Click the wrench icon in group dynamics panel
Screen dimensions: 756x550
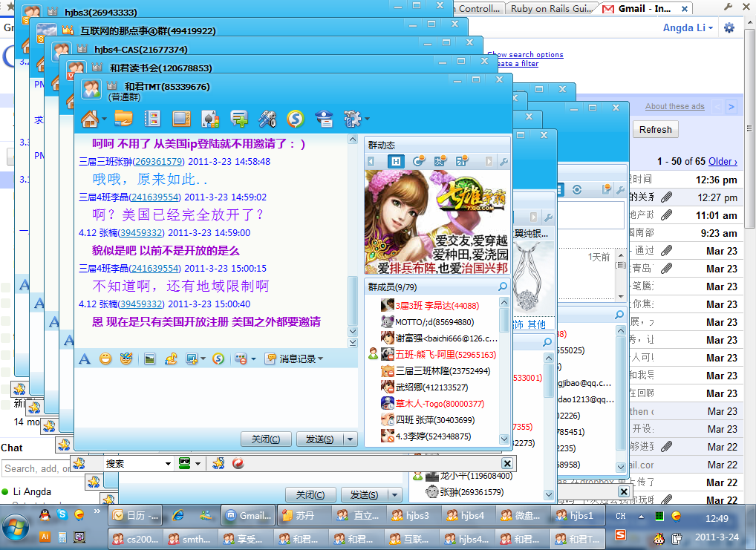(x=504, y=161)
